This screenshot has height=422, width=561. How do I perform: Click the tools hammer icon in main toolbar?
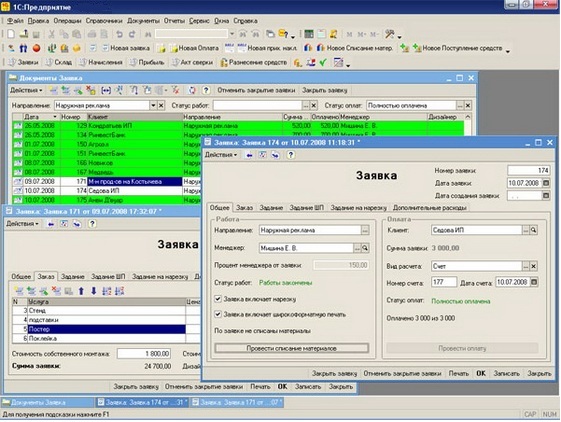point(390,34)
